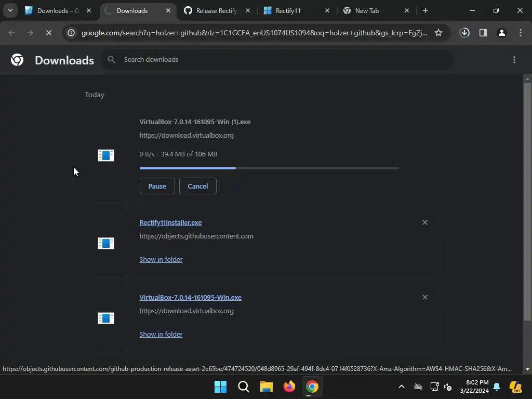Open the Downloads page more actions menu
Viewport: 532px width, 399px height.
click(514, 60)
